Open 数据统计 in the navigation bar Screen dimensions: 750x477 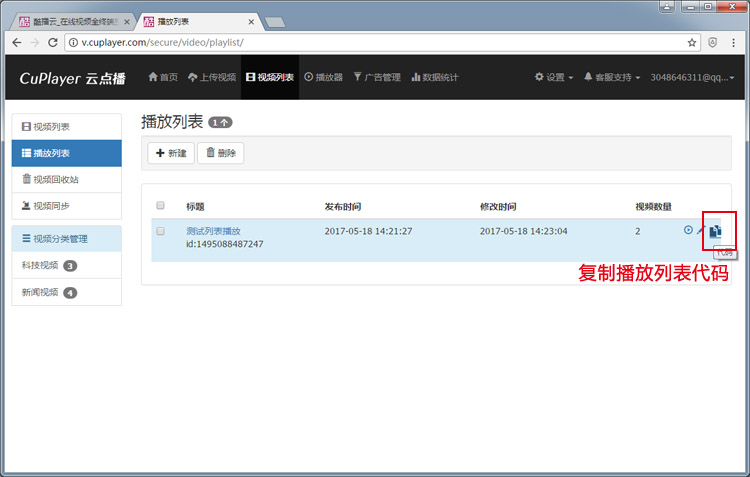coord(434,77)
